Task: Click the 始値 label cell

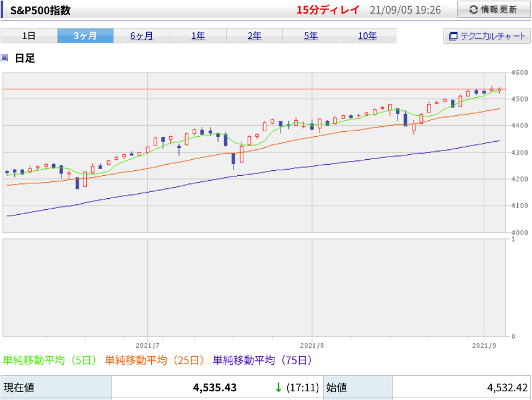Action: pyautogui.click(x=358, y=387)
